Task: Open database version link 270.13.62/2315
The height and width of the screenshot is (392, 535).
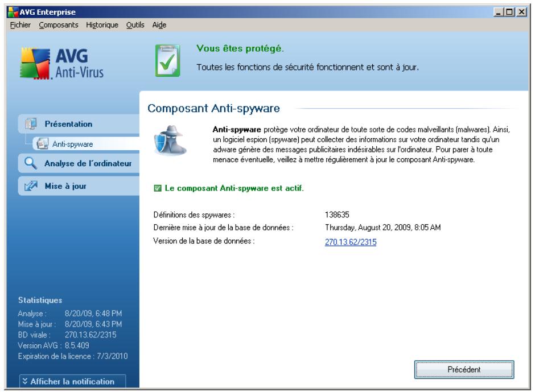Action: click(351, 242)
